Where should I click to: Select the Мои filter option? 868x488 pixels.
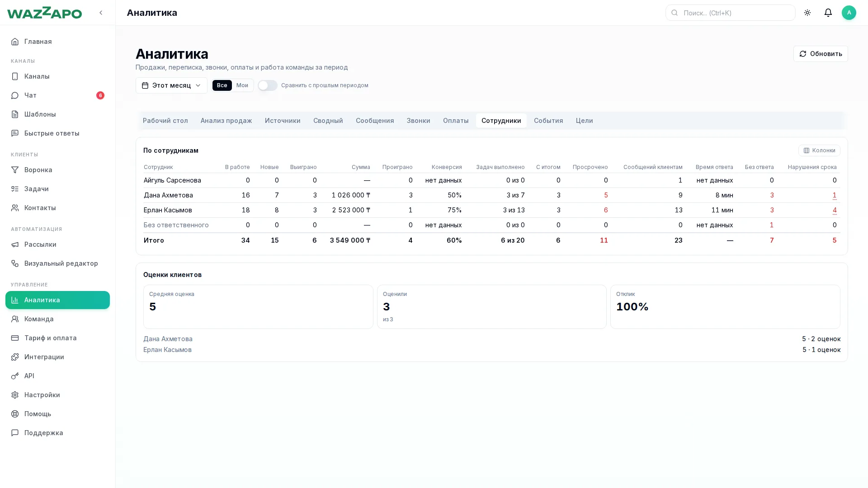(x=242, y=85)
